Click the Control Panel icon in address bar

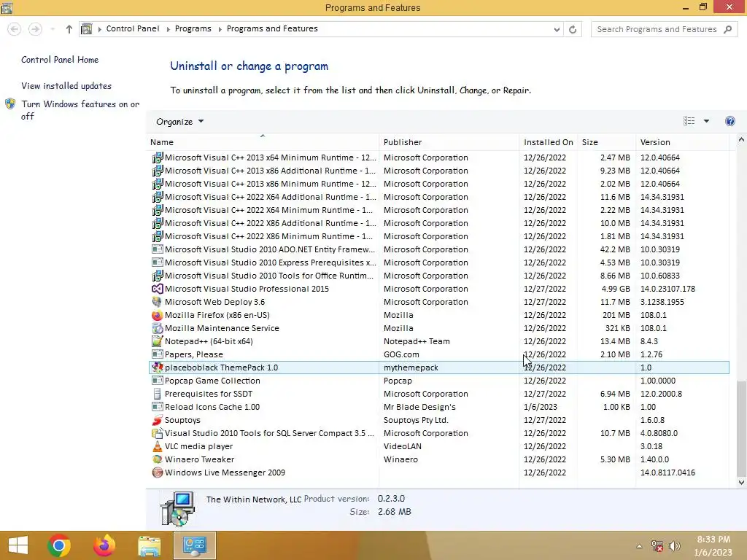click(x=86, y=28)
